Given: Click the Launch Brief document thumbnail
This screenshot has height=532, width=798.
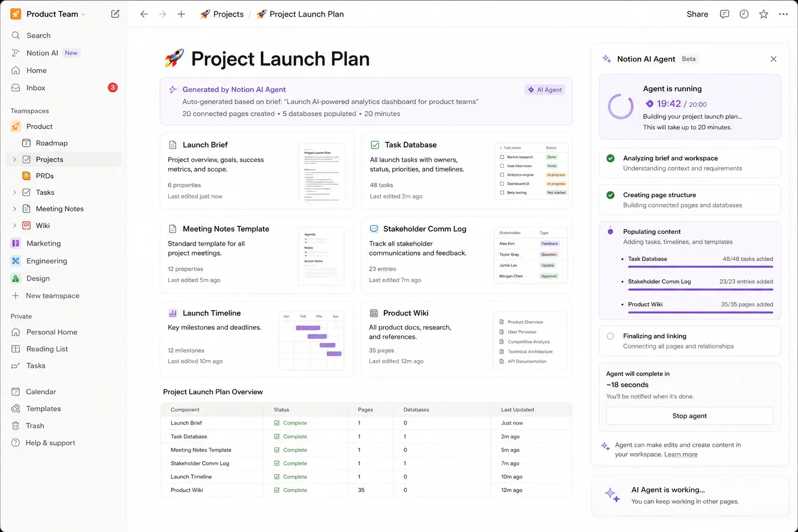Looking at the screenshot, I should point(322,172).
